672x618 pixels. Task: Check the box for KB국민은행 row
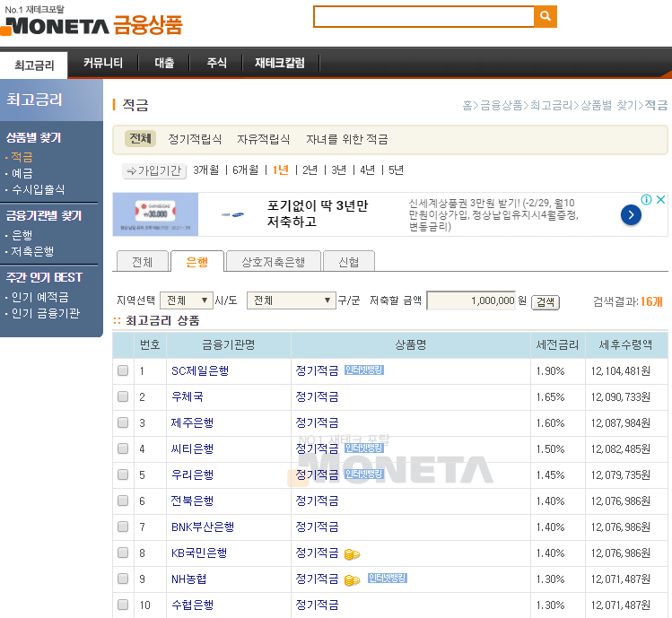pyautogui.click(x=123, y=553)
